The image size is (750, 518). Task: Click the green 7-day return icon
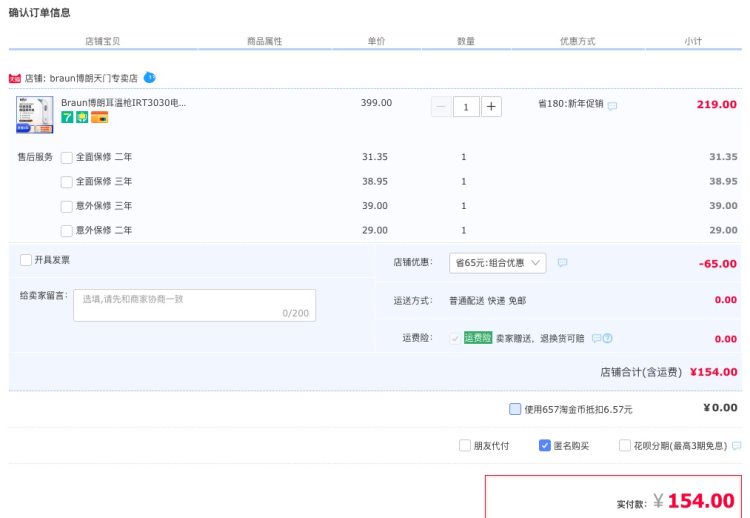tap(67, 117)
